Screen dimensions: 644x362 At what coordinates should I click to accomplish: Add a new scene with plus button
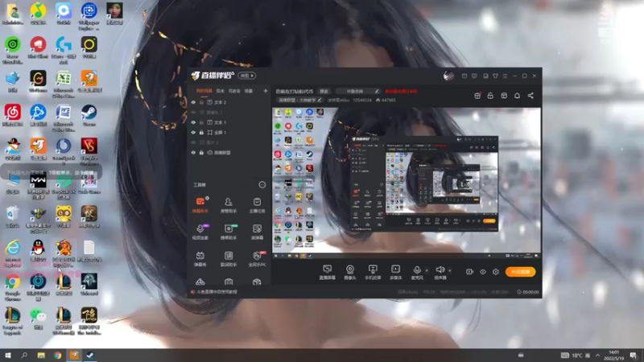(266, 91)
